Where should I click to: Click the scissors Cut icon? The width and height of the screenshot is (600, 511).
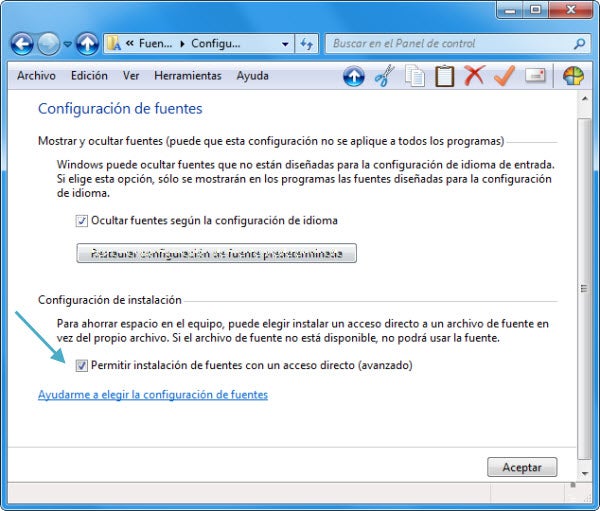pos(384,76)
